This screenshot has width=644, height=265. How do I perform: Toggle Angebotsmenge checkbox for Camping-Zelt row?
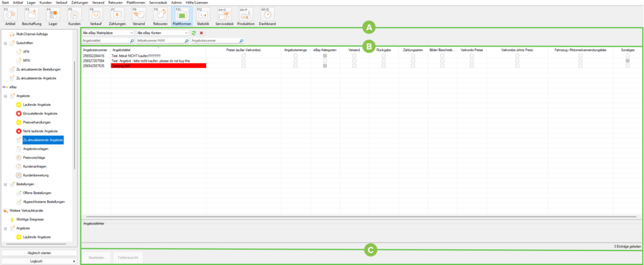[295, 65]
